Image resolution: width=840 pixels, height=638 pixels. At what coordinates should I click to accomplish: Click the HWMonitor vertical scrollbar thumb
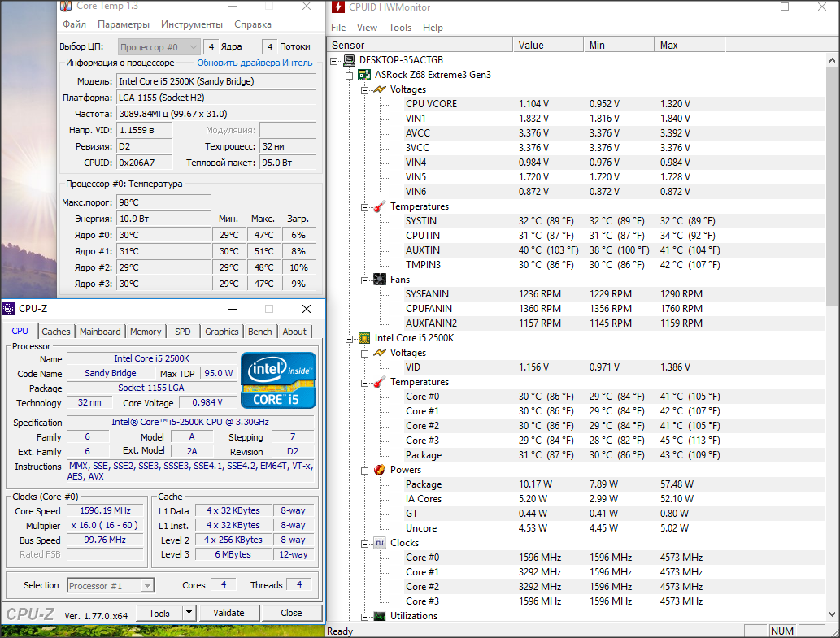click(x=832, y=187)
